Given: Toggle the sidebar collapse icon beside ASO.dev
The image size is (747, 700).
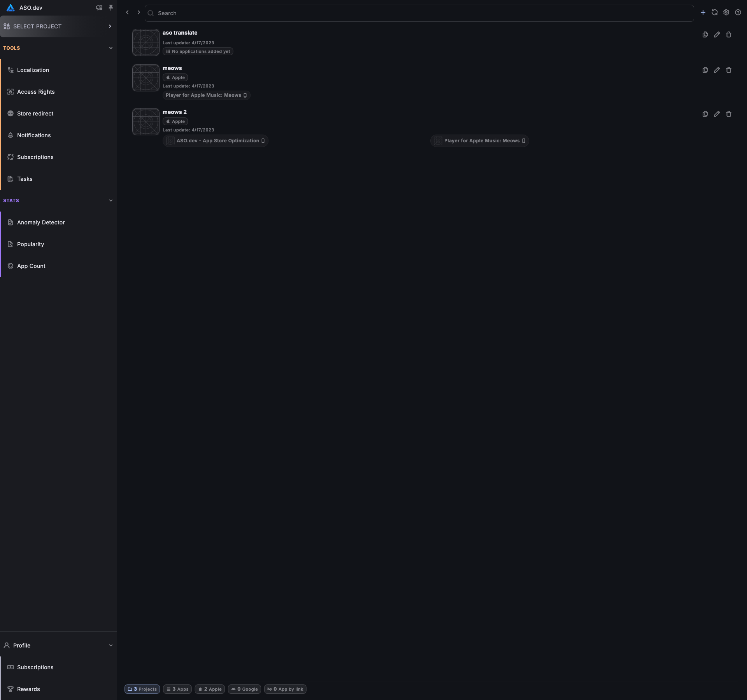Looking at the screenshot, I should coord(99,8).
